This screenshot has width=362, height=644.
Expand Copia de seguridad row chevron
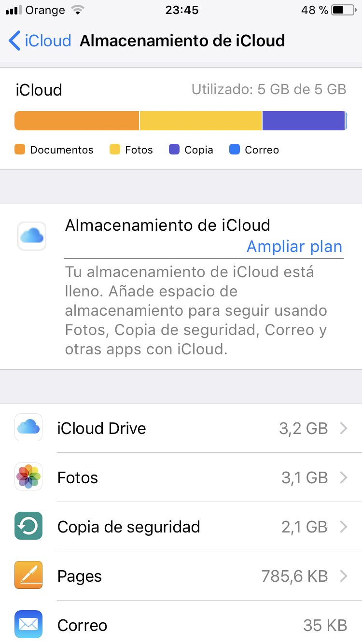344,527
